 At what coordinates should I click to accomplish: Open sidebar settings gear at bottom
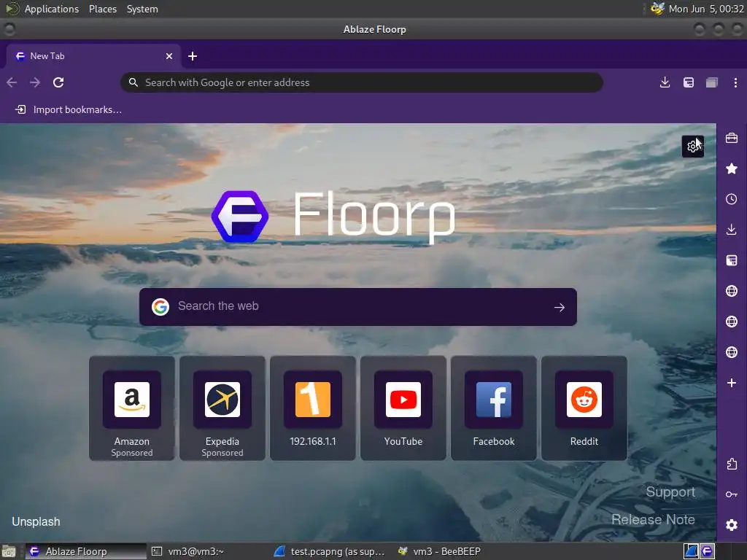point(731,525)
